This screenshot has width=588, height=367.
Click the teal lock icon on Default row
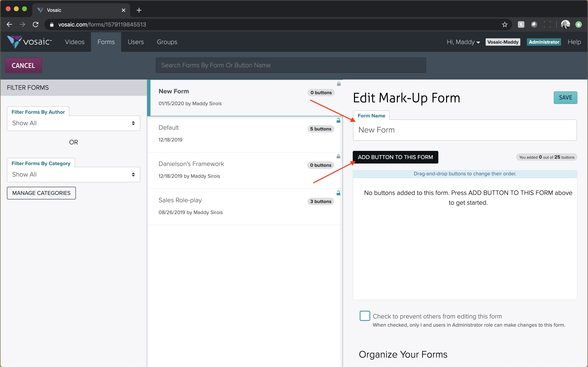point(338,120)
